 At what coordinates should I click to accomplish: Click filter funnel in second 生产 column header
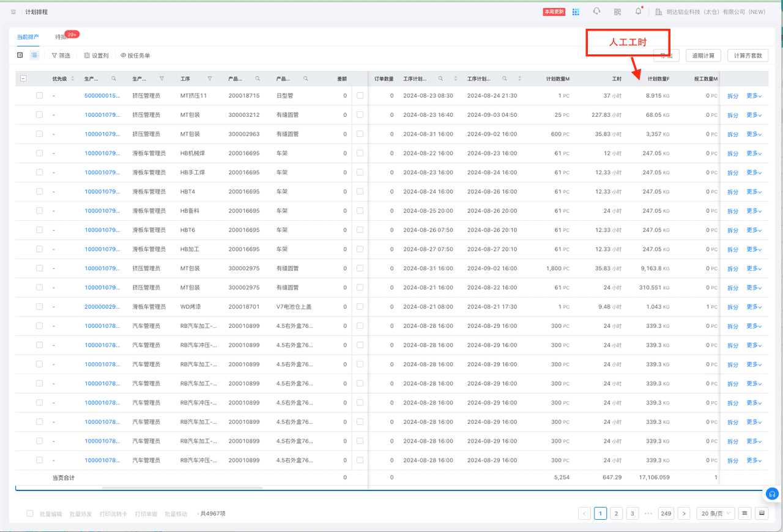click(161, 78)
